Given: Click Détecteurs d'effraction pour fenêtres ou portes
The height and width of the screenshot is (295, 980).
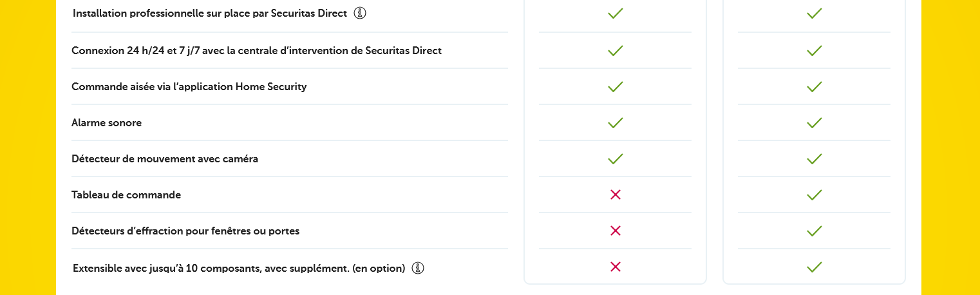Looking at the screenshot, I should coord(185,231).
